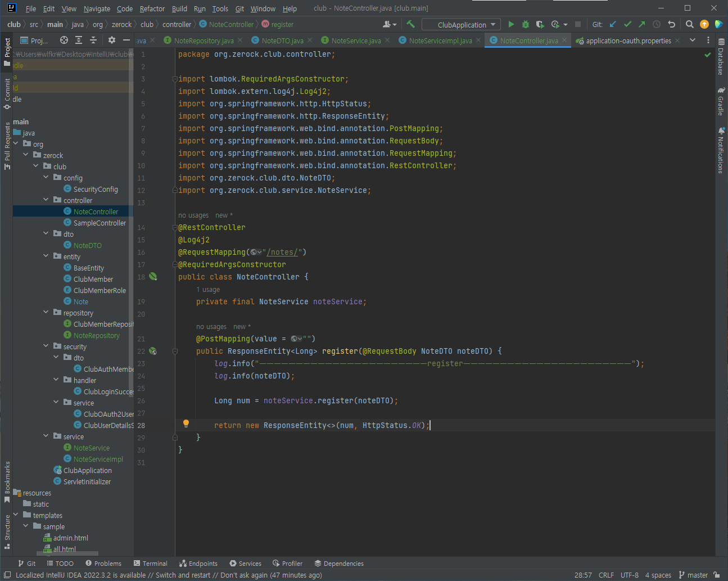Toggle the Pull Requests tool window
728x581 pixels.
(7, 146)
